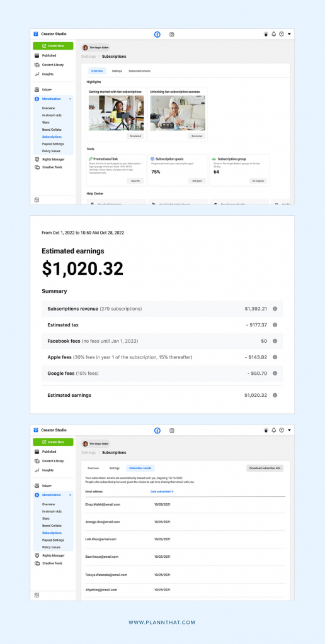
Task: Open 'Getting started with fan subscriptions' thumbnail
Action: pyautogui.click(x=117, y=113)
